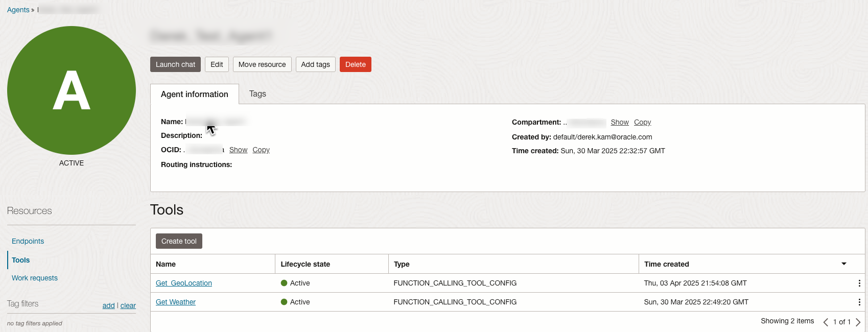Open the Get Weather tool link

[175, 302]
